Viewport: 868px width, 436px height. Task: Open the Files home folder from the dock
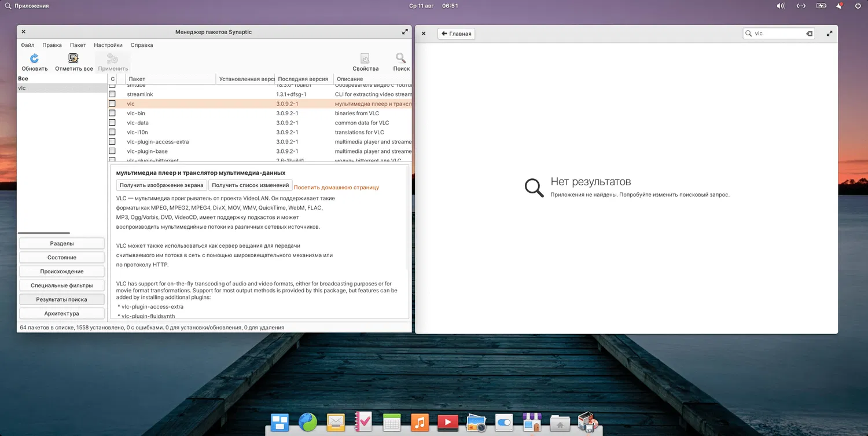560,423
